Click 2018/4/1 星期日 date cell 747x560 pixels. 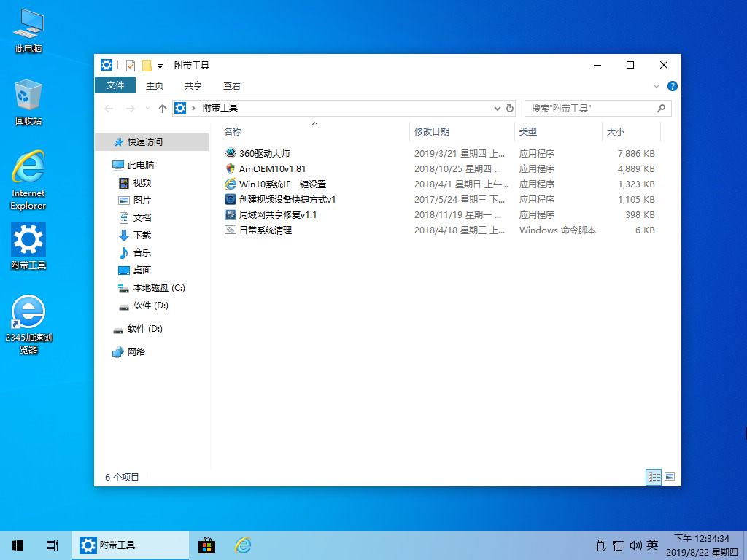point(461,184)
